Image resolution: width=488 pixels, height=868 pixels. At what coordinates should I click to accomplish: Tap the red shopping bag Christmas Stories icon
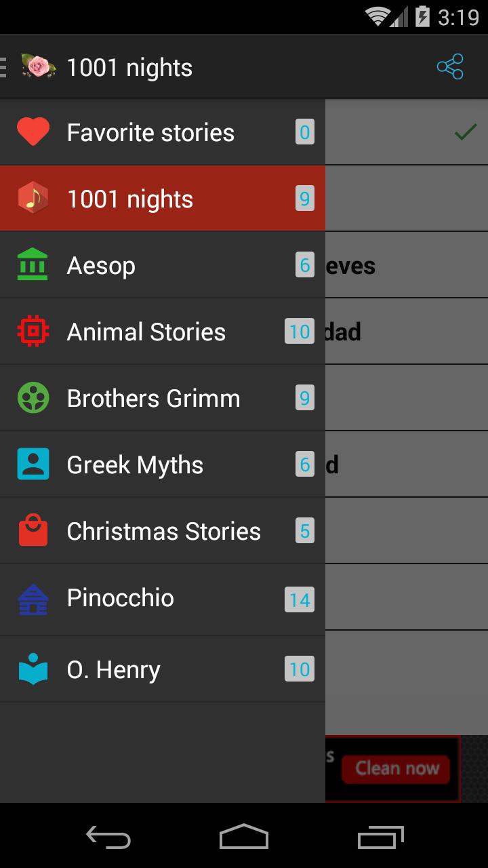(x=33, y=531)
